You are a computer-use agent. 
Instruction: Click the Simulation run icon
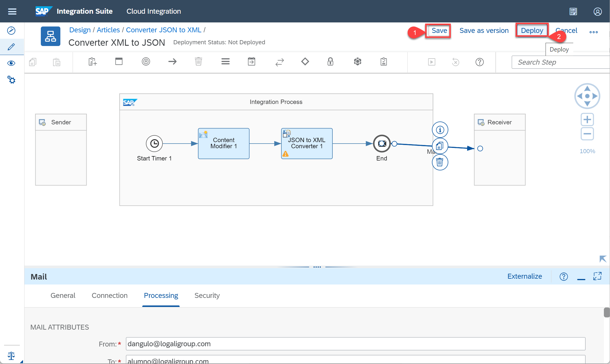tap(432, 62)
